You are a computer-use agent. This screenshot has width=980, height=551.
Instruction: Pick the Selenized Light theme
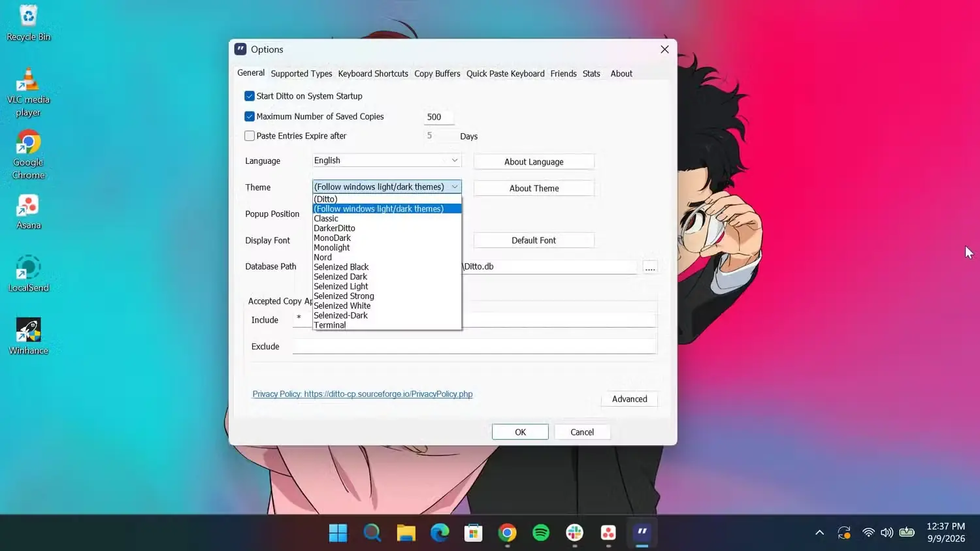click(x=387, y=287)
